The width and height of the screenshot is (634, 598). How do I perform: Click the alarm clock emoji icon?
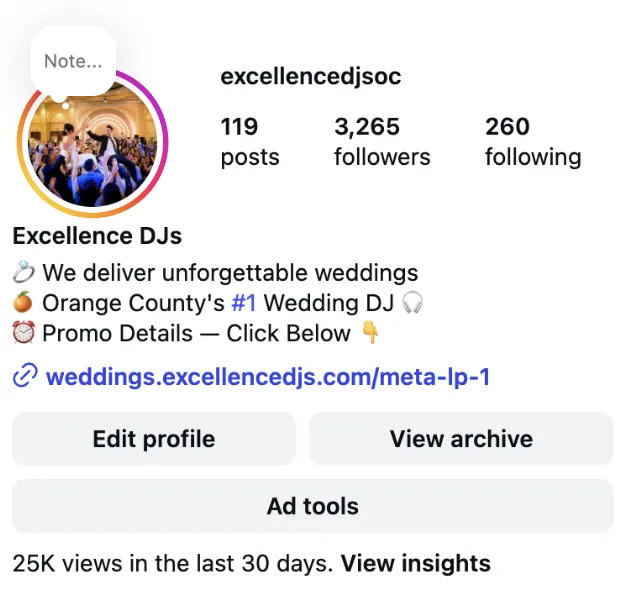pyautogui.click(x=23, y=332)
